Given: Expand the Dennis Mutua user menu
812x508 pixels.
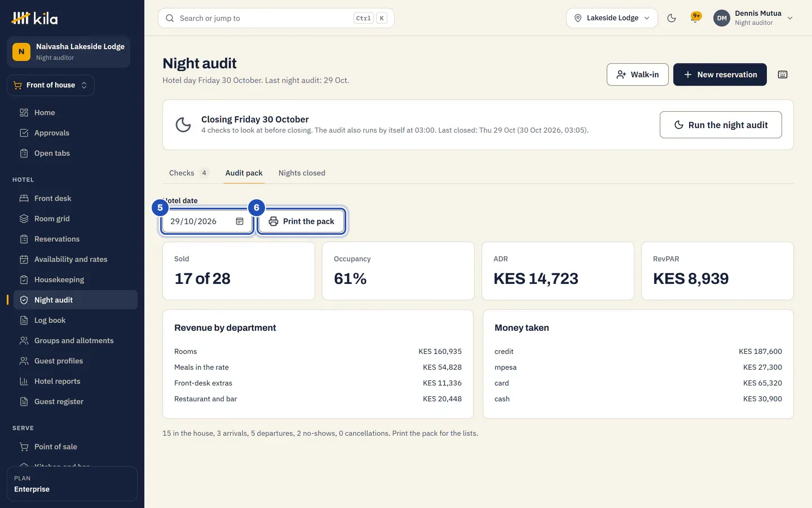Looking at the screenshot, I should click(753, 18).
